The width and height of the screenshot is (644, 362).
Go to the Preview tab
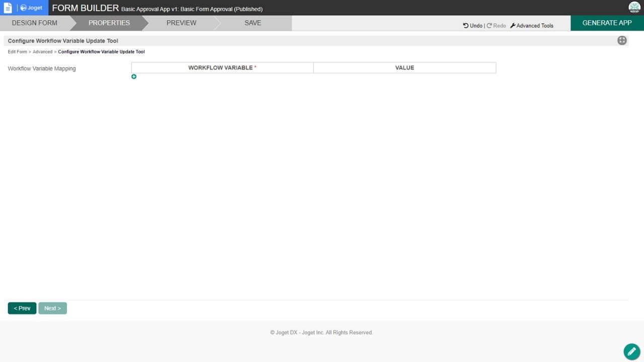pyautogui.click(x=181, y=23)
